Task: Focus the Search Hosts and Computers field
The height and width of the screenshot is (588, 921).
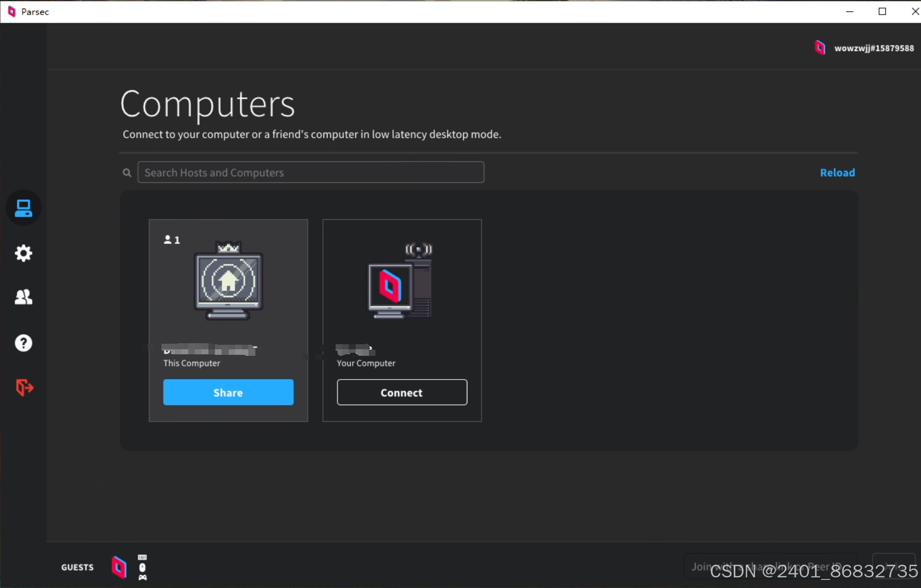Action: [x=311, y=172]
